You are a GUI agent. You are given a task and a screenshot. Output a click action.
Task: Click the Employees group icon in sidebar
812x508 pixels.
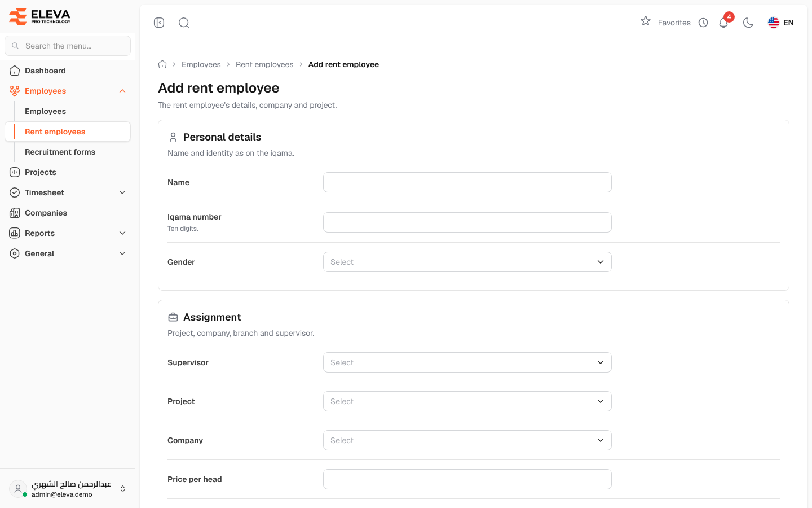tap(15, 91)
